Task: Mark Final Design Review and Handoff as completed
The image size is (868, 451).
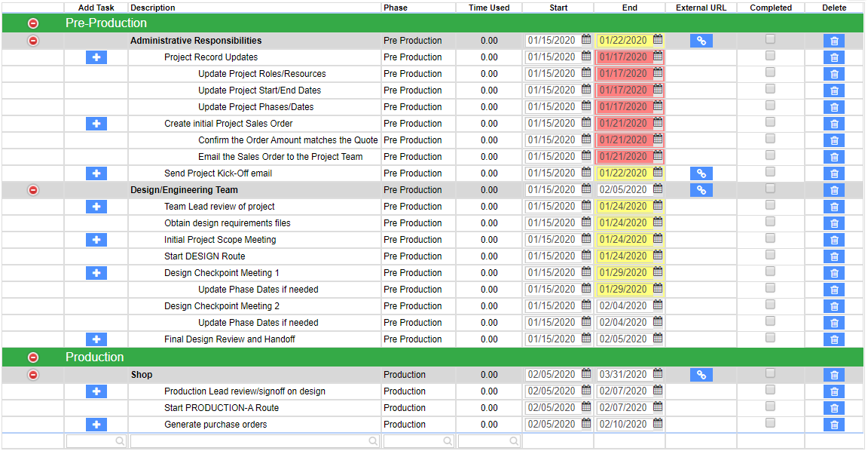Action: (x=770, y=339)
